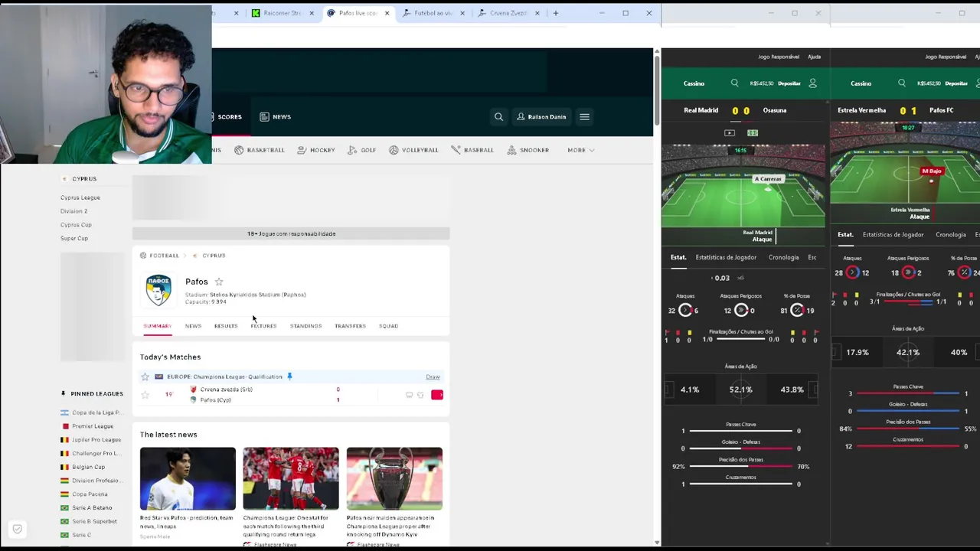The image size is (980, 551).
Task: Open Estatísticas de Jogador tab, Real Madrid window
Action: click(x=726, y=258)
